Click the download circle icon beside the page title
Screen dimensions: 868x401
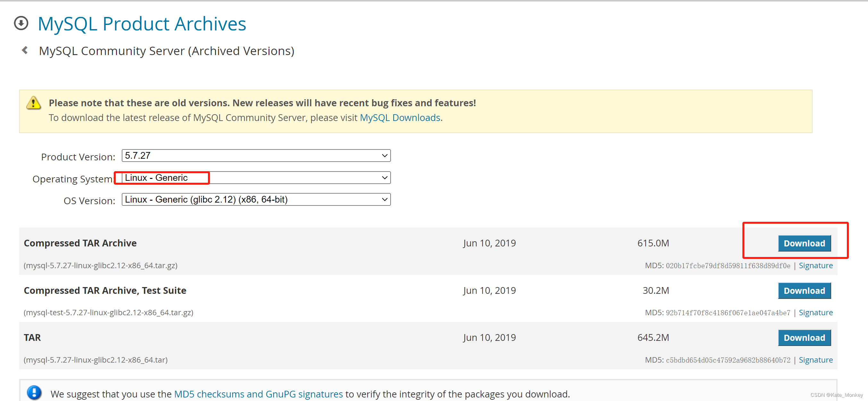click(21, 23)
